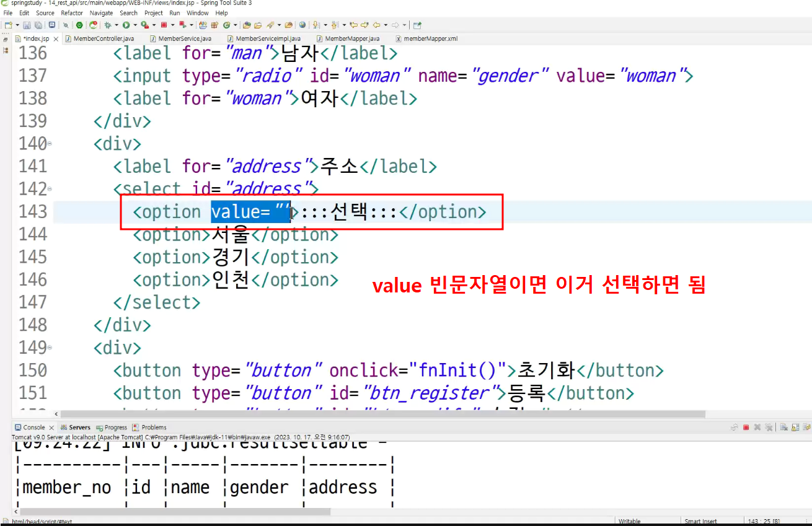This screenshot has height=526, width=812.
Task: Open the Run icon dropdown arrow
Action: 135,25
